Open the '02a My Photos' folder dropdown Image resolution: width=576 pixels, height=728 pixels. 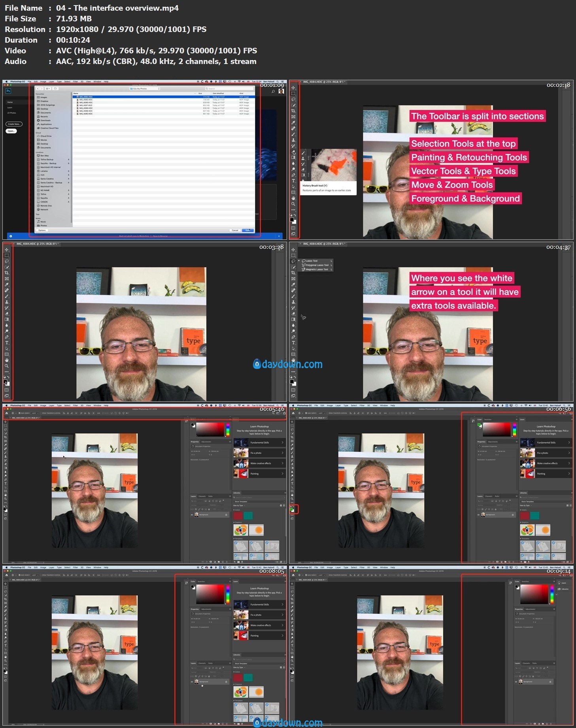(145, 88)
